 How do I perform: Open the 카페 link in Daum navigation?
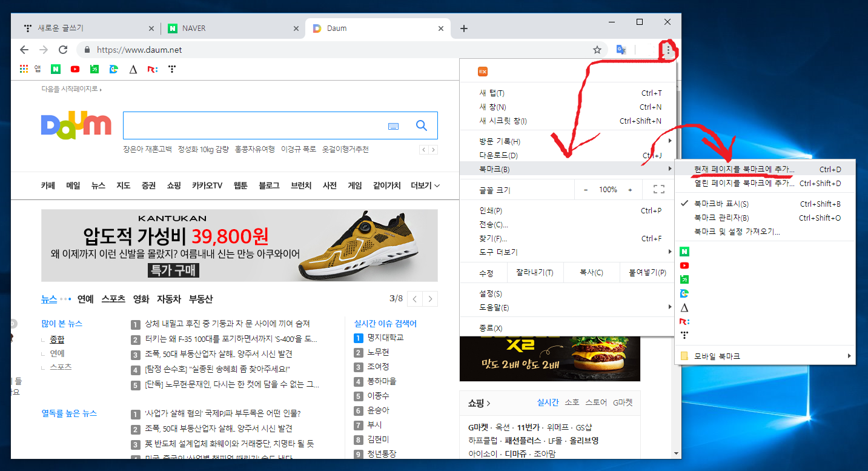(48, 185)
